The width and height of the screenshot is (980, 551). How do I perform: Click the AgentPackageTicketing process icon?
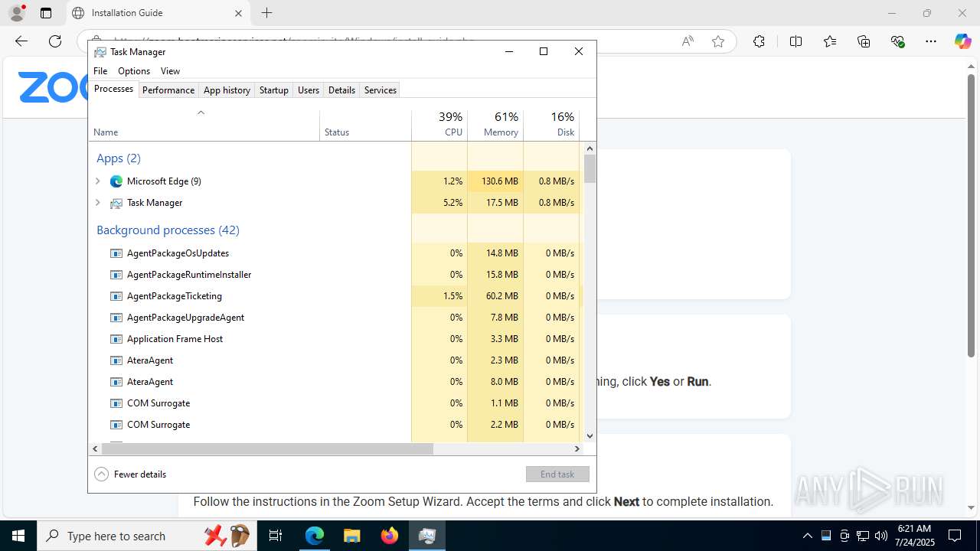(x=116, y=296)
